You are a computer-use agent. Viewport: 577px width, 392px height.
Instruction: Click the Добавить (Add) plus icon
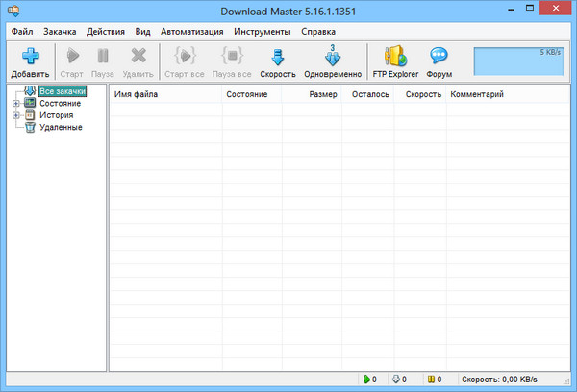(29, 57)
